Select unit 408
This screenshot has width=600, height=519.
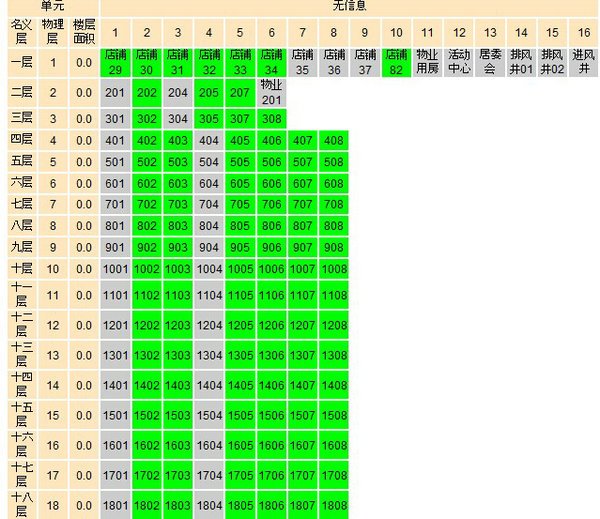(x=334, y=140)
